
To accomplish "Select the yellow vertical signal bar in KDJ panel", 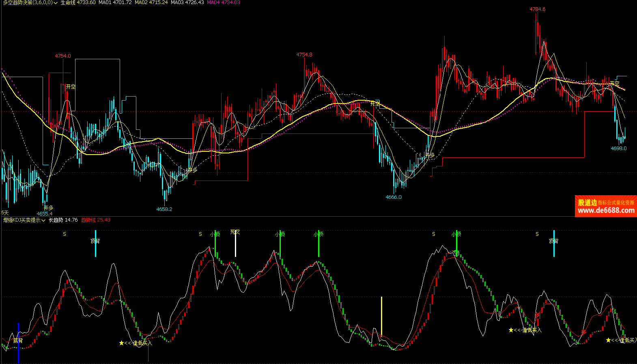I will pos(381,317).
